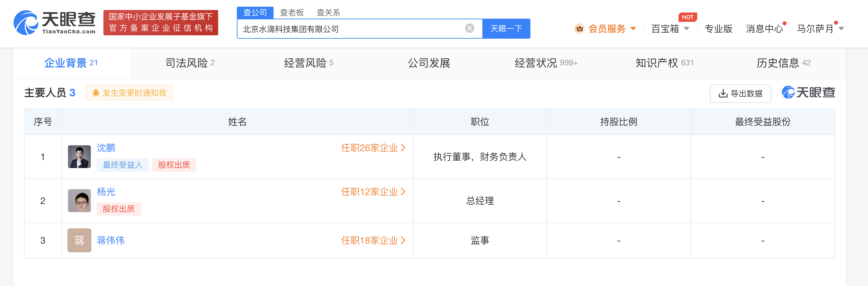Switch to the 查老板 search tab
This screenshot has width=868, height=286.
click(x=292, y=12)
